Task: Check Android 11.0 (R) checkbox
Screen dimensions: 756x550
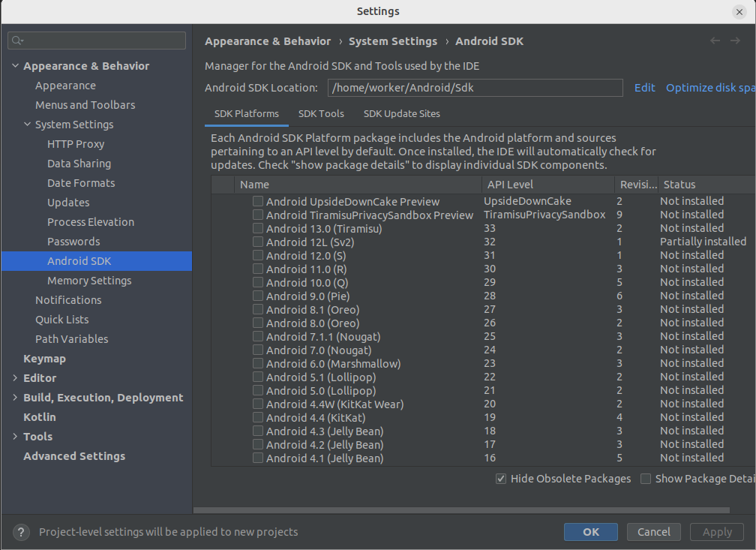Action: pyautogui.click(x=258, y=269)
